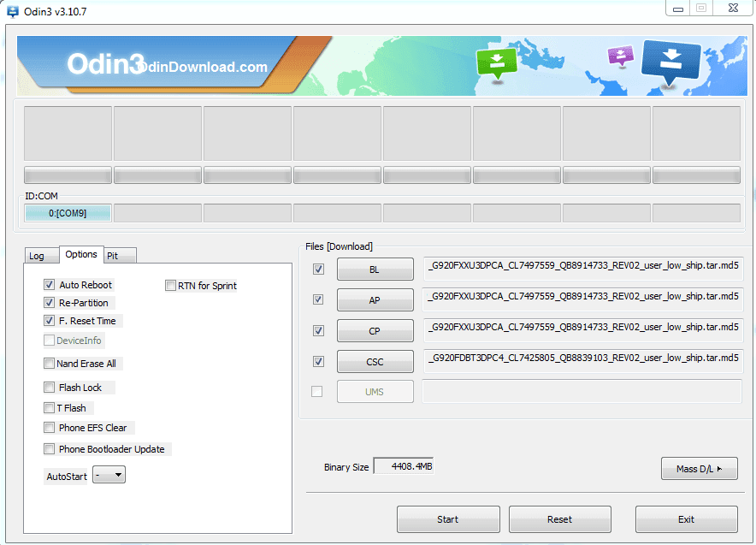756x545 pixels.
Task: Click the BL file path field
Action: 583,269
